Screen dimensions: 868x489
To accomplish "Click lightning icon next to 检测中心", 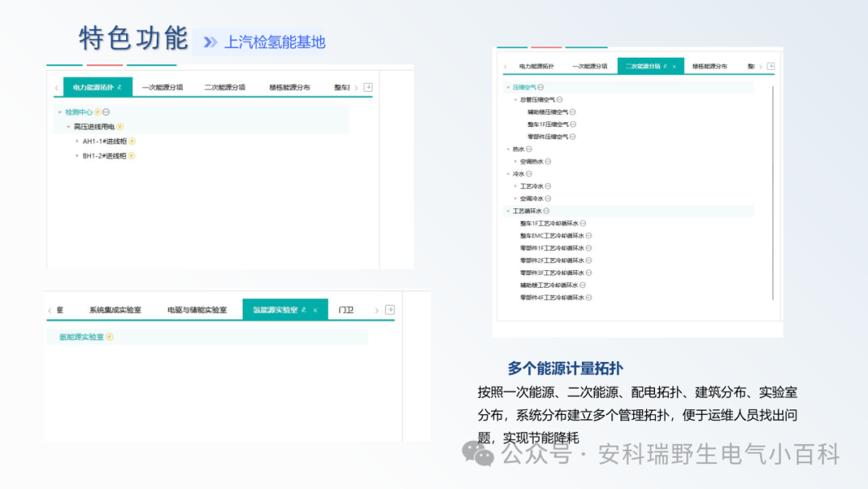I will pyautogui.click(x=97, y=112).
